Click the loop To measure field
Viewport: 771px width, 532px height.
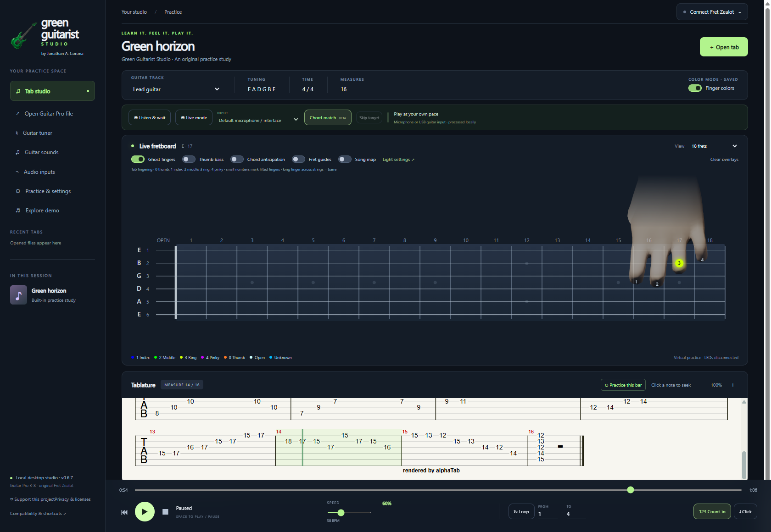pos(576,514)
